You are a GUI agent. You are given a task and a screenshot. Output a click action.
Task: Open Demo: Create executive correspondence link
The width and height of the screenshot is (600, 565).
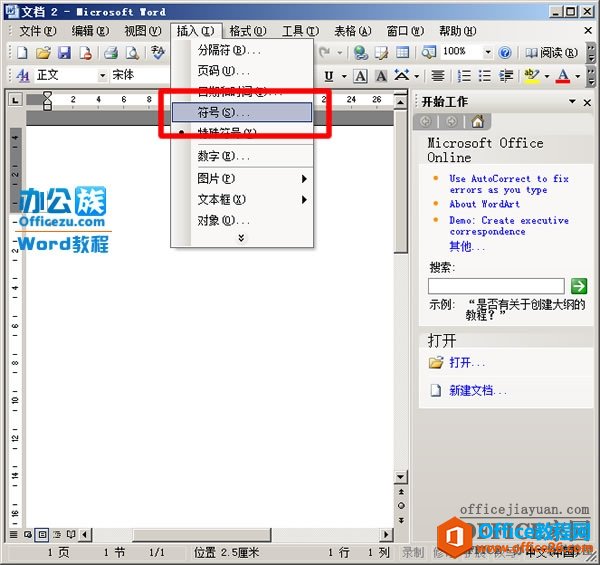[509, 226]
